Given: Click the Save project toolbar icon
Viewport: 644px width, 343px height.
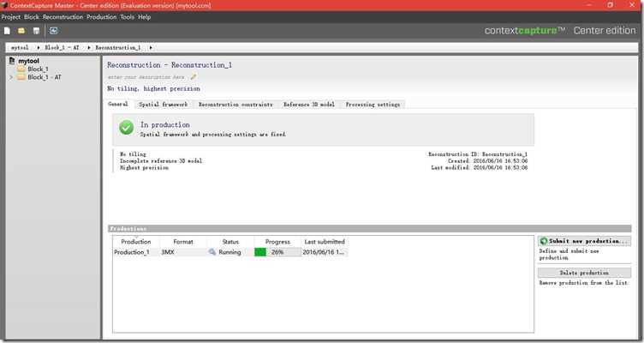Looking at the screenshot, I should point(36,31).
